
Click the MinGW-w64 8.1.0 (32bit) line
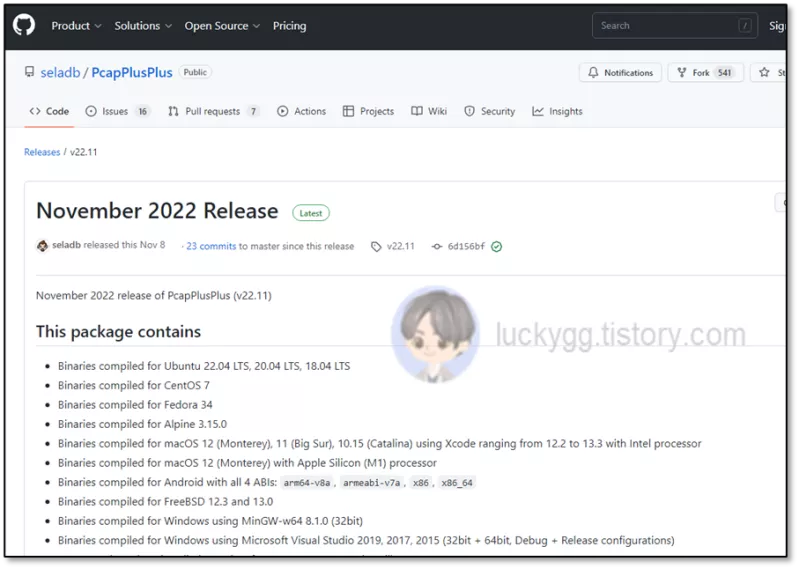coord(210,521)
